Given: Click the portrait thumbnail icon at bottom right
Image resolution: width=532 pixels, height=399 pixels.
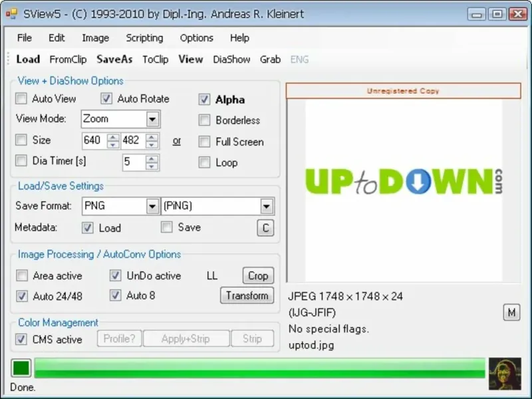Looking at the screenshot, I should click(505, 374).
